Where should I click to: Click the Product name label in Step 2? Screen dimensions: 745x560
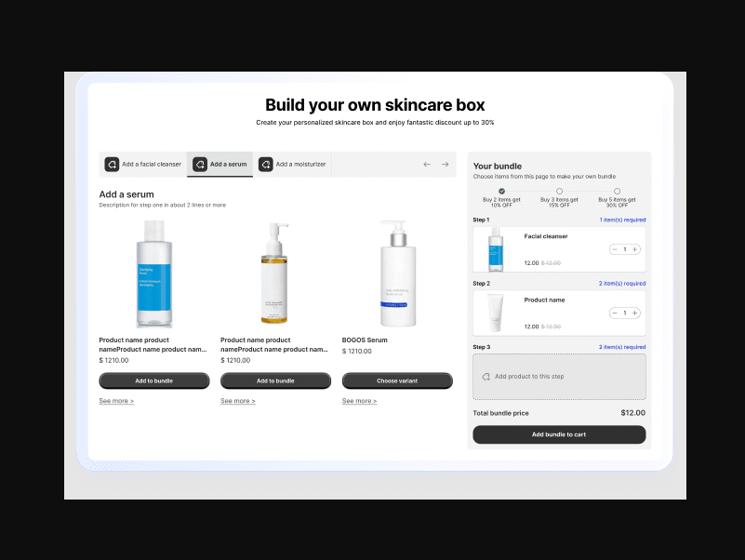click(x=544, y=300)
